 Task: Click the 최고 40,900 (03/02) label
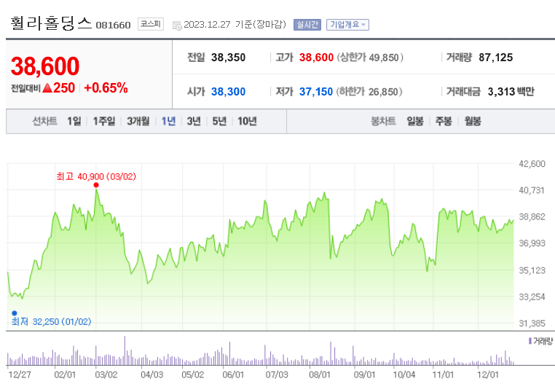(x=96, y=176)
